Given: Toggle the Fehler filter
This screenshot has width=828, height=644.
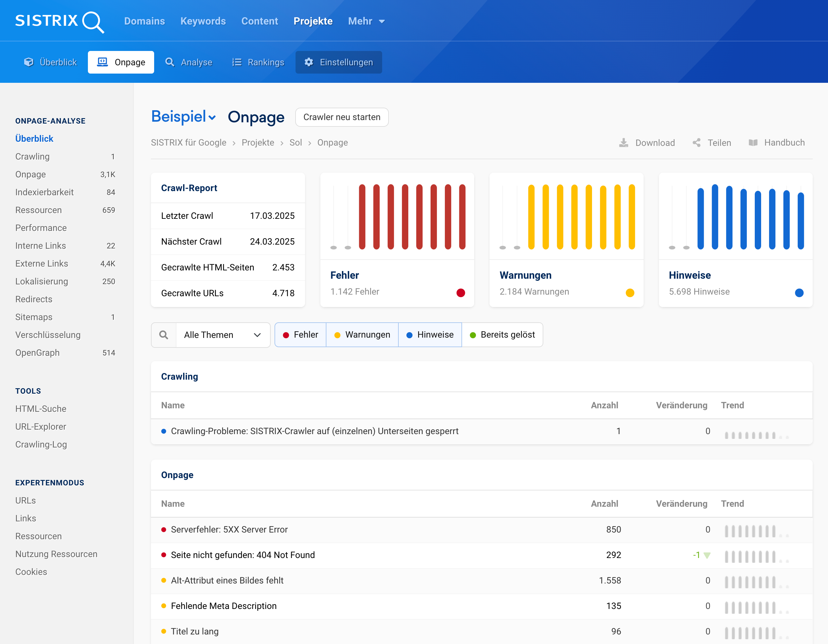Looking at the screenshot, I should 301,335.
